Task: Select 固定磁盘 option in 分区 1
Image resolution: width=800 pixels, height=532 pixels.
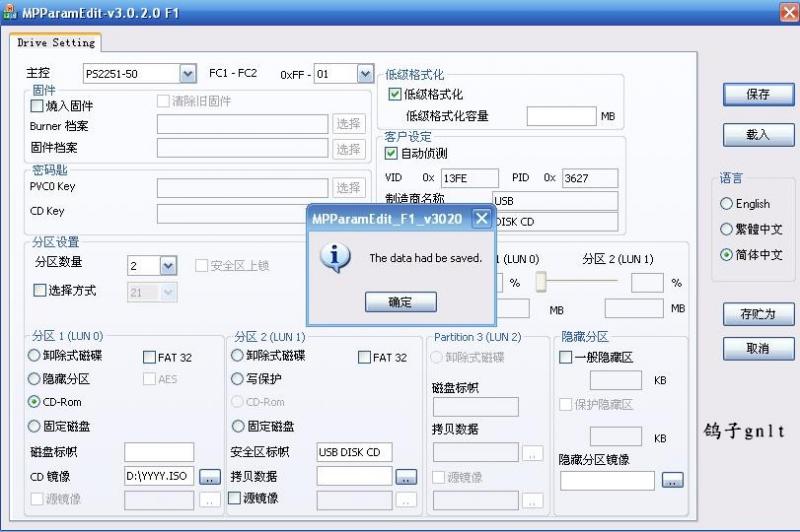Action: [35, 426]
